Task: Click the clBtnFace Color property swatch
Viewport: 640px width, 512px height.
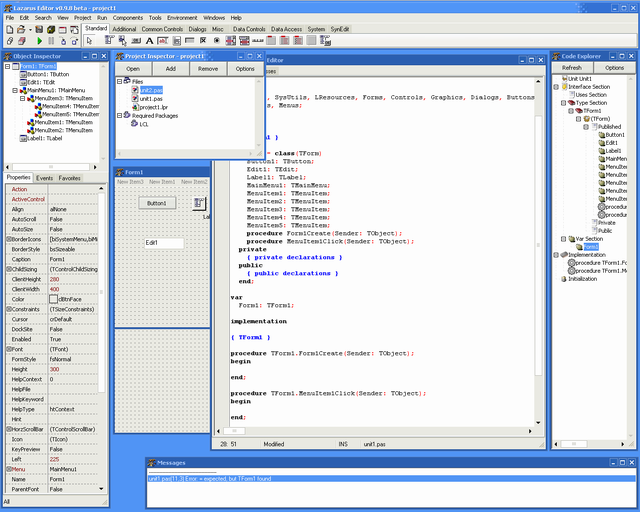Action: coord(53,299)
